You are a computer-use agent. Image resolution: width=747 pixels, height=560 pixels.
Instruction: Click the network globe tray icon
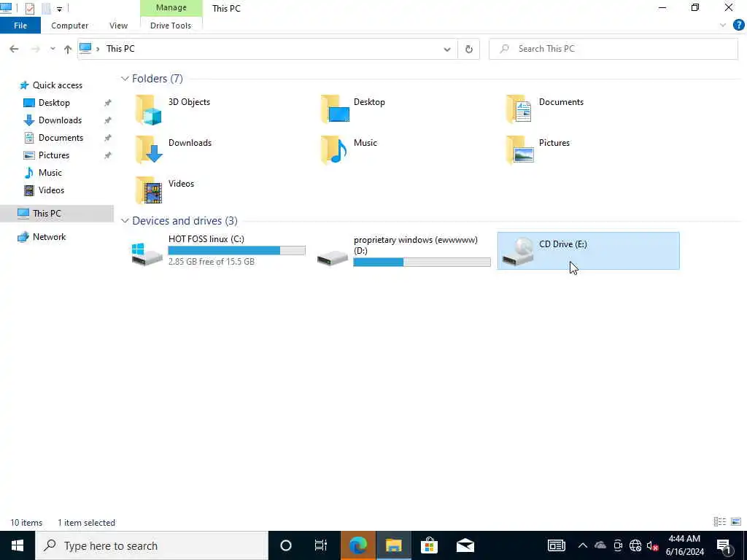coord(635,545)
